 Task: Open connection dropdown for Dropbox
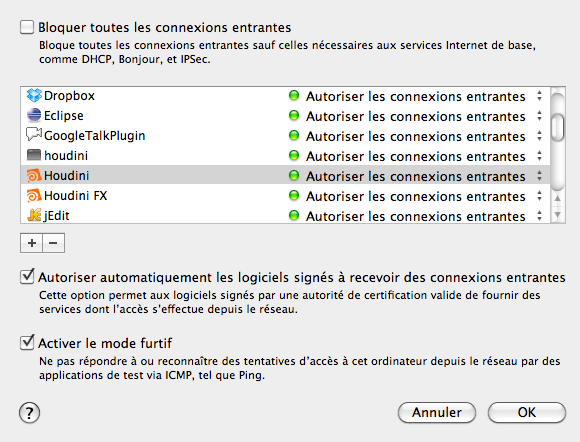click(x=539, y=96)
